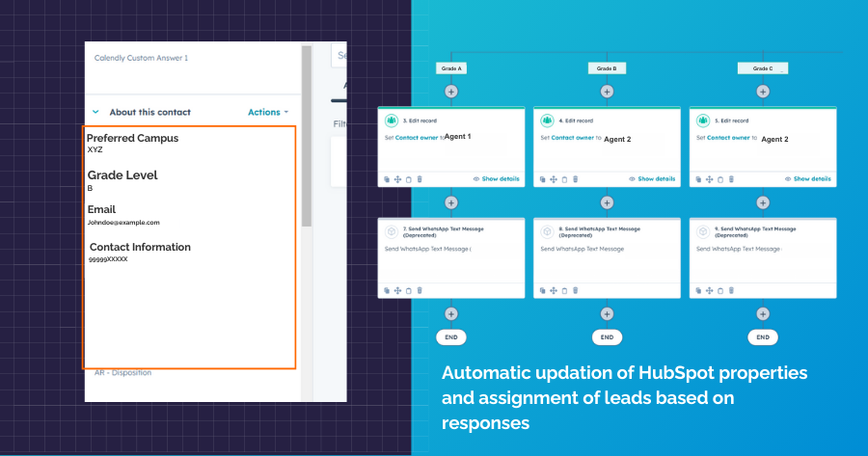Clone step 8 WhatsApp message with copy icon
Viewport: 868px width, 456px height.
pyautogui.click(x=542, y=290)
